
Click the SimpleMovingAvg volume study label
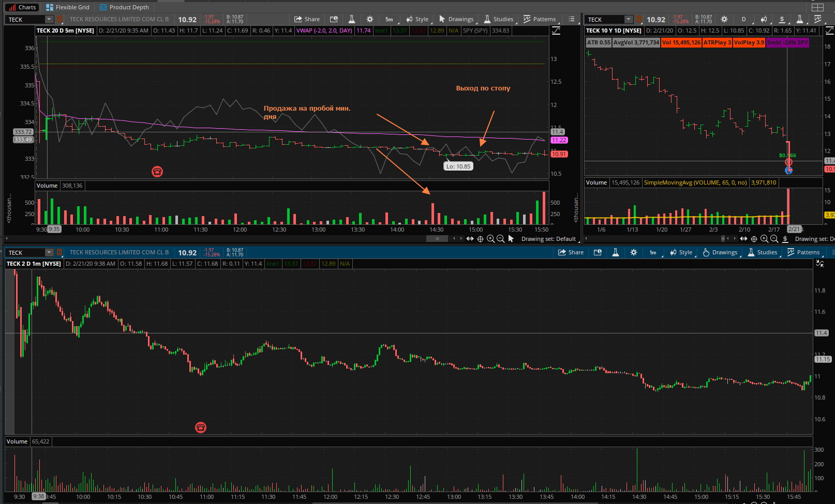point(695,182)
